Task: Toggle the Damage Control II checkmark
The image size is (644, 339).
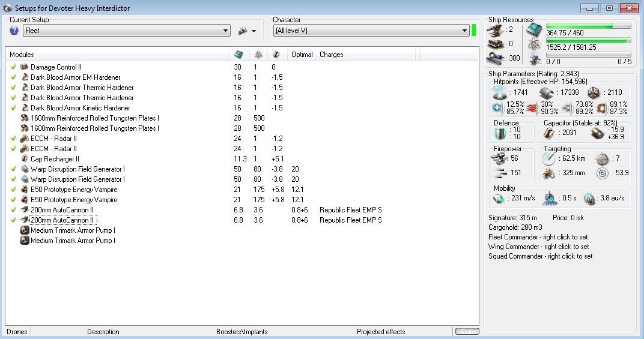Action: (x=14, y=67)
